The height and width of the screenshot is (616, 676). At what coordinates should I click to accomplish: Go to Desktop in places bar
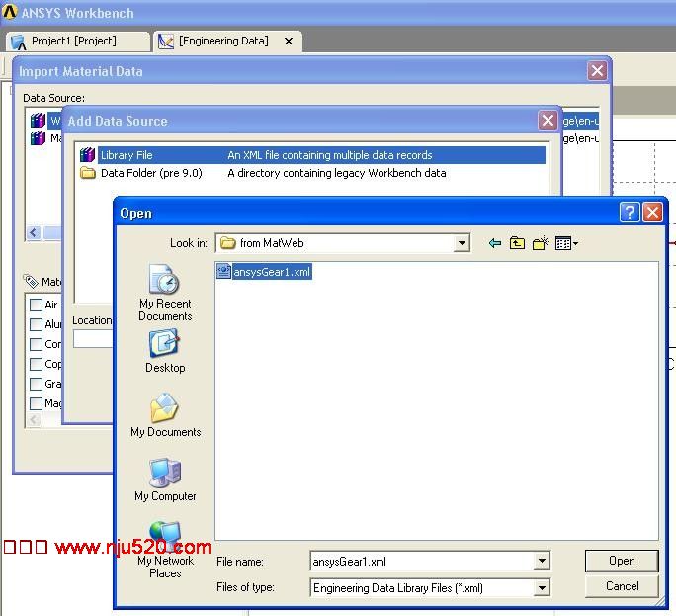coord(165,352)
